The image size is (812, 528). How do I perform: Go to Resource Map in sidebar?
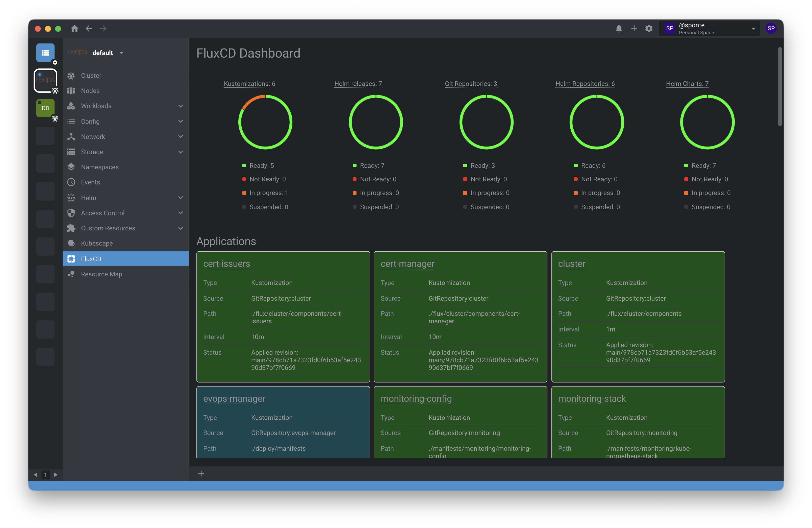point(101,274)
